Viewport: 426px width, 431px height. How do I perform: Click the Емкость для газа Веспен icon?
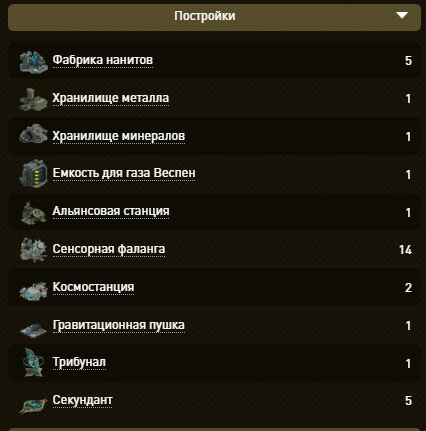pos(33,173)
